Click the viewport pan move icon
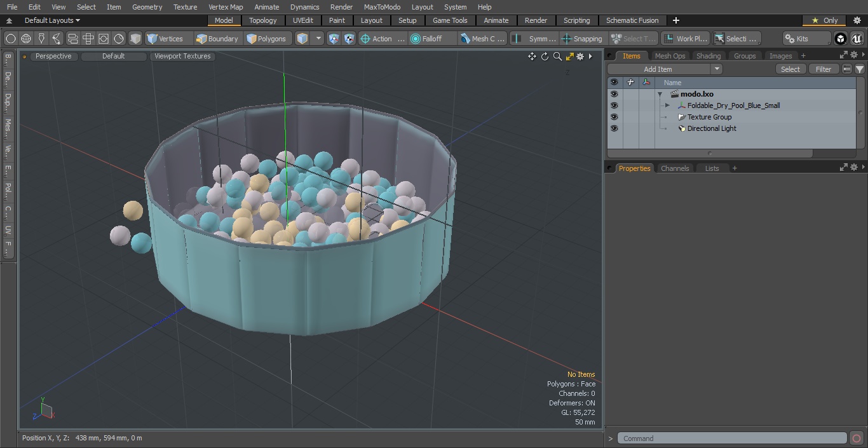The height and width of the screenshot is (448, 868). 532,57
